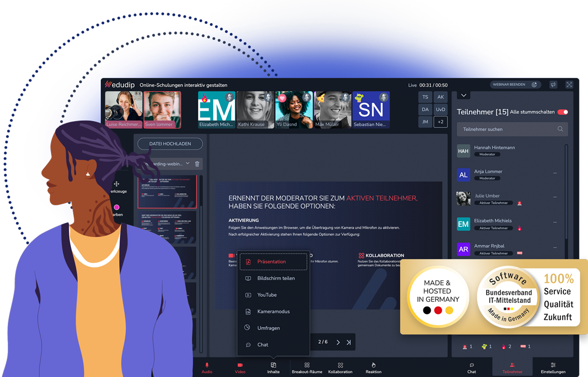Open options menu for Anja Lommer
588x377 pixels.
555,173
